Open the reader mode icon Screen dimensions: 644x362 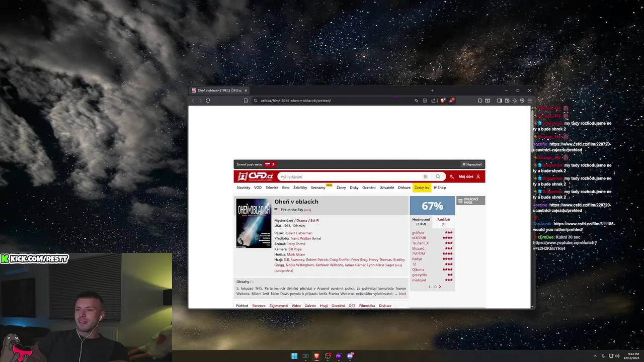[425, 101]
